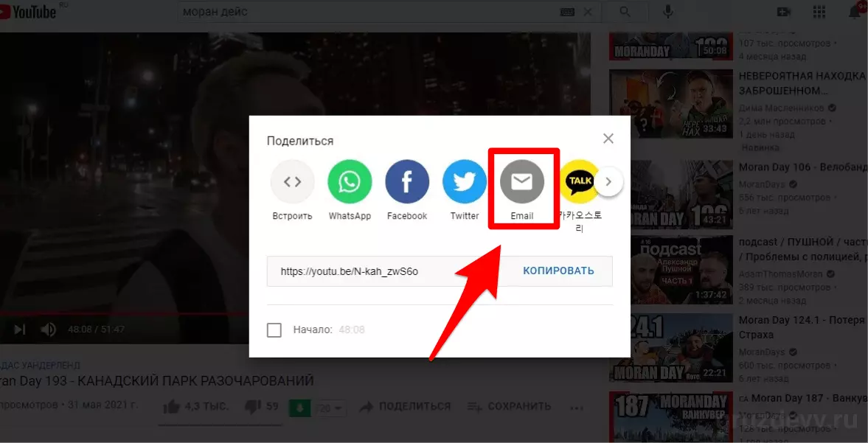This screenshot has height=443, width=868.
Task: Open the YouTube apps grid
Action: point(819,12)
